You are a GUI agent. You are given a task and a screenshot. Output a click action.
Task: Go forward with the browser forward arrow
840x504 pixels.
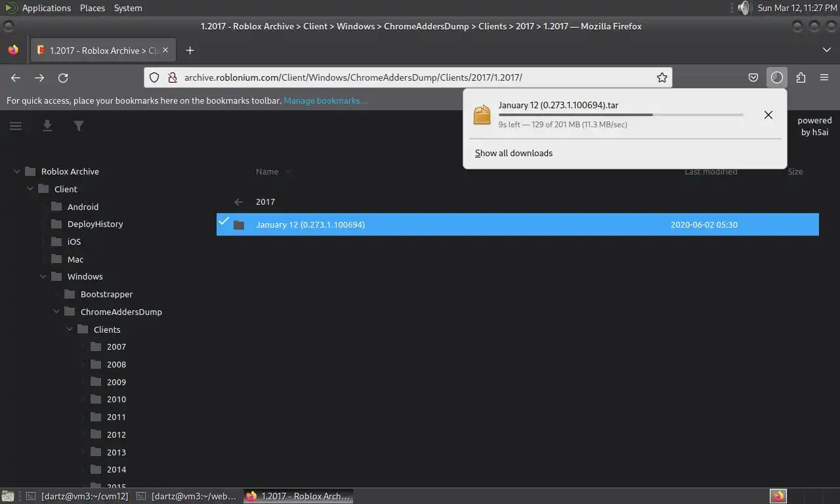pyautogui.click(x=39, y=77)
